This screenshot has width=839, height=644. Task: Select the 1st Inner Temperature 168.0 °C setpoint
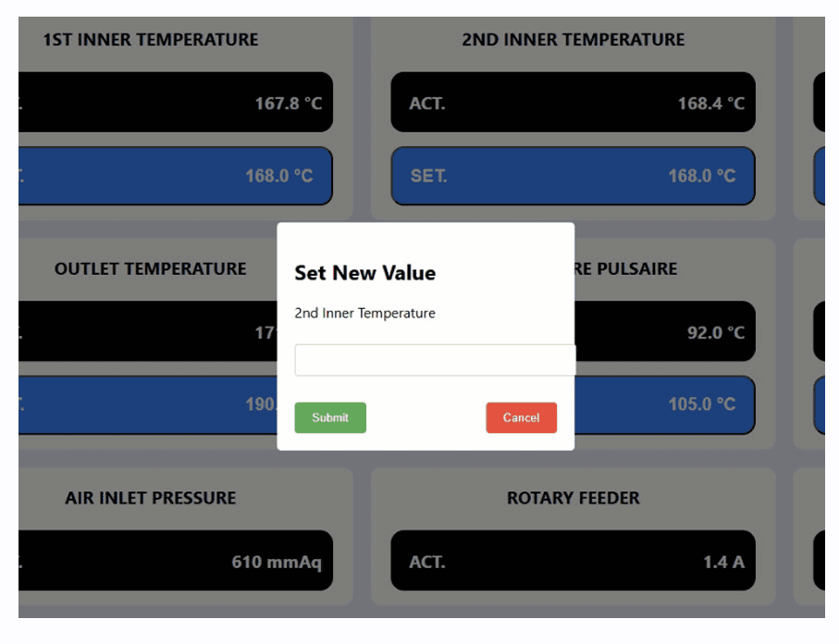coord(175,176)
